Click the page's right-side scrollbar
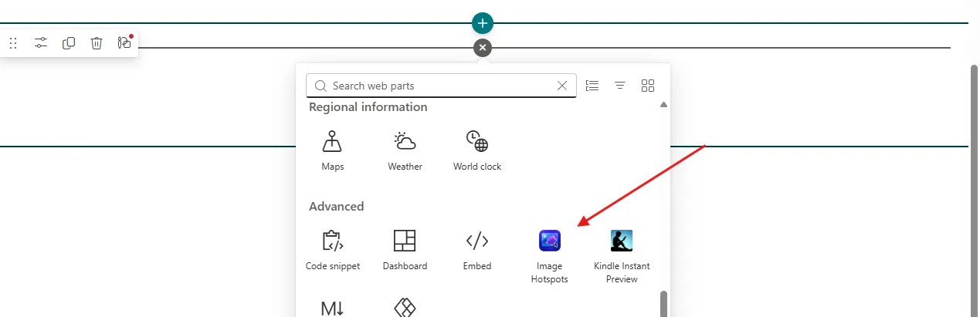This screenshot has width=980, height=317. pyautogui.click(x=975, y=191)
